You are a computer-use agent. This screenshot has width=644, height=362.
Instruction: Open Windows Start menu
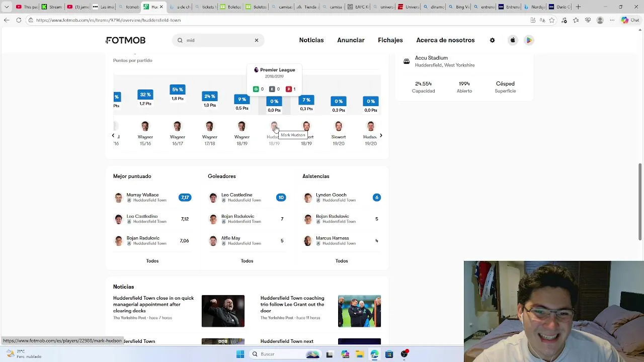click(240, 354)
